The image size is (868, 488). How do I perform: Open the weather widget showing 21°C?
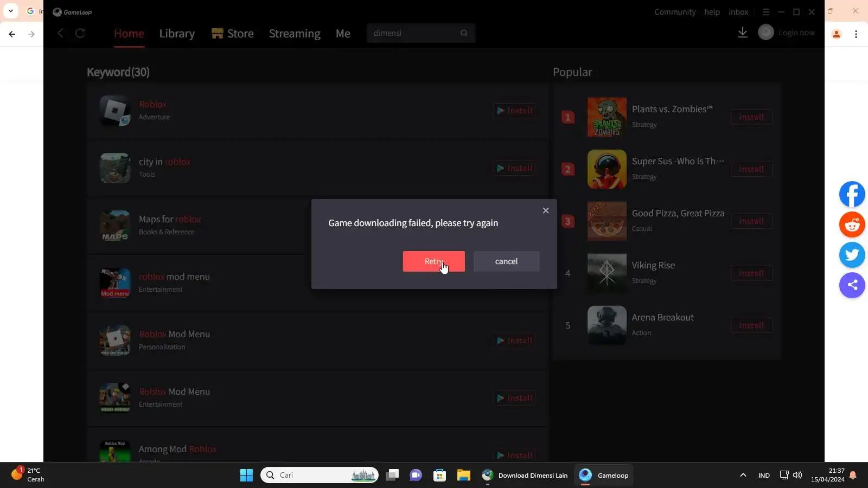28,475
